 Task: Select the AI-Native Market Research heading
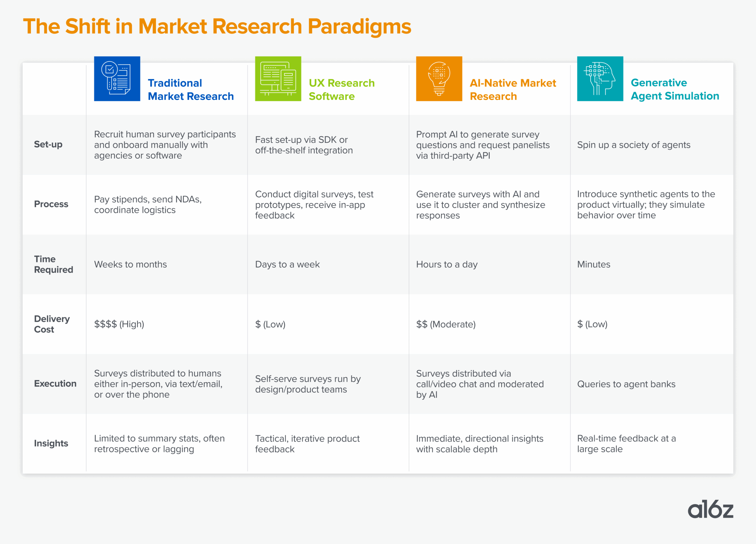[x=513, y=90]
